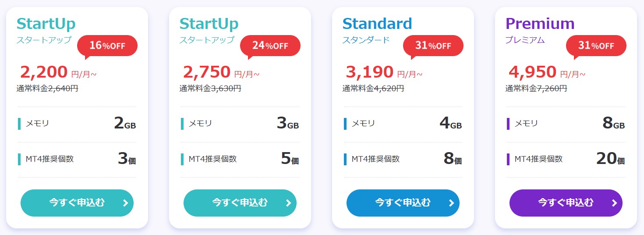The image size is (644, 235).
Task: Select the Premium plan heading
Action: pyautogui.click(x=540, y=23)
